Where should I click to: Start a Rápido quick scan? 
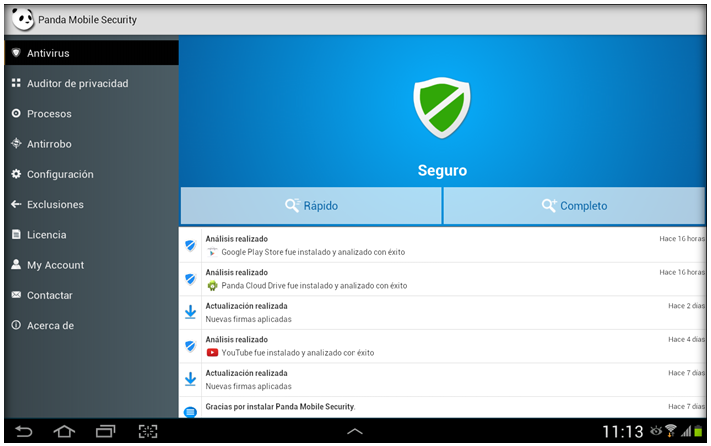point(311,206)
